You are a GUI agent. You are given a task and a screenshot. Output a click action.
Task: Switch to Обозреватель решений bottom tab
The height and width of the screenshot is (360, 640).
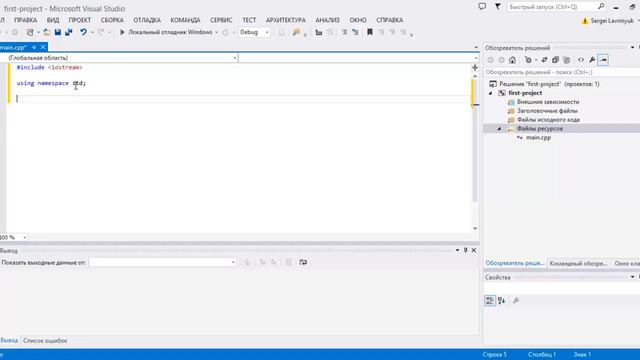(x=514, y=264)
